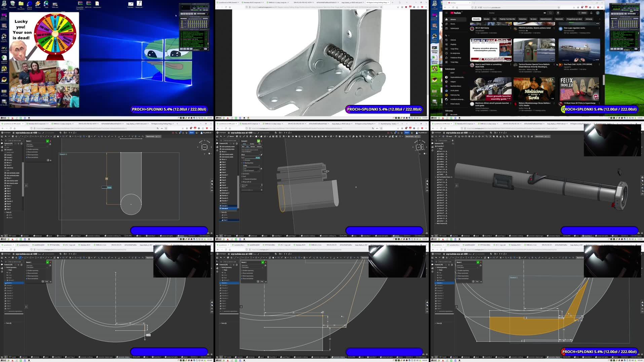644x362 pixels.
Task: Open Recycle Bin on the Putin-wheel desktop
Action: 12,4
